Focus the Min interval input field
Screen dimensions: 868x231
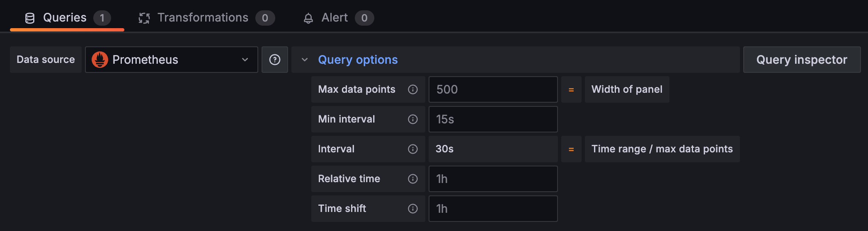[493, 119]
